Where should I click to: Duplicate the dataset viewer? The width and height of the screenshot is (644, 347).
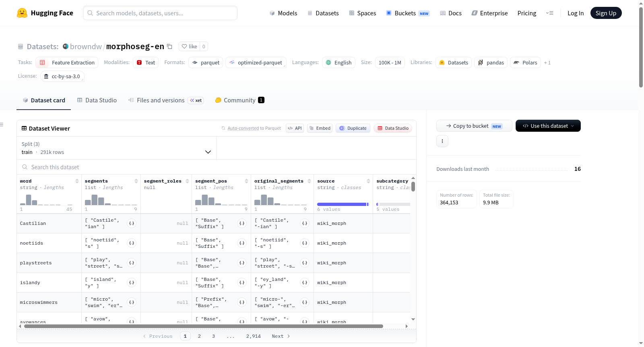point(353,128)
